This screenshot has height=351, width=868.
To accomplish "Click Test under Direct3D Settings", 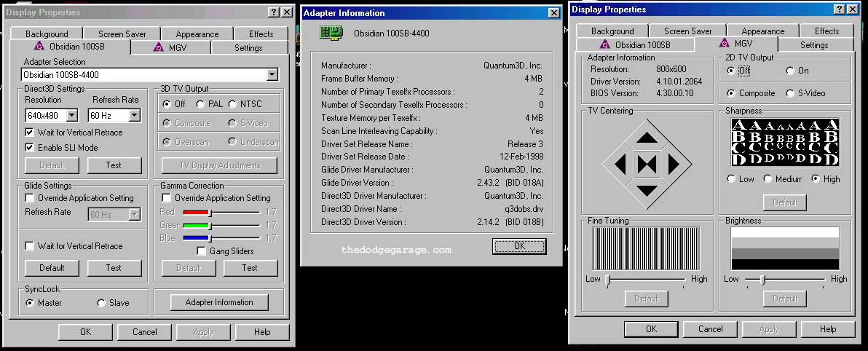I will [x=114, y=165].
